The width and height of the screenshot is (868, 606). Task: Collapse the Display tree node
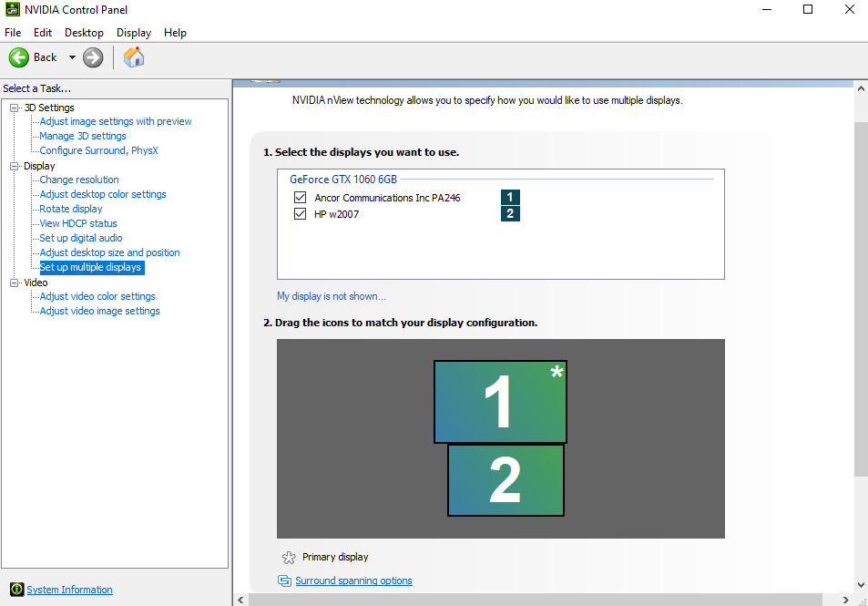point(15,166)
